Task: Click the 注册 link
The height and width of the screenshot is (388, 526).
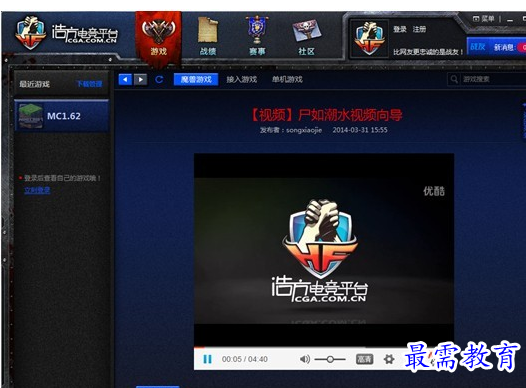Action: point(419,30)
